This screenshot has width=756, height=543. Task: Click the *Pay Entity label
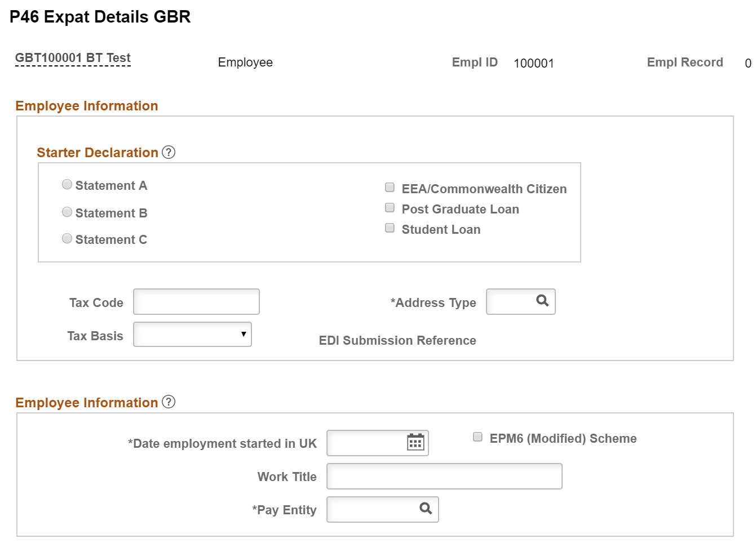click(x=284, y=510)
